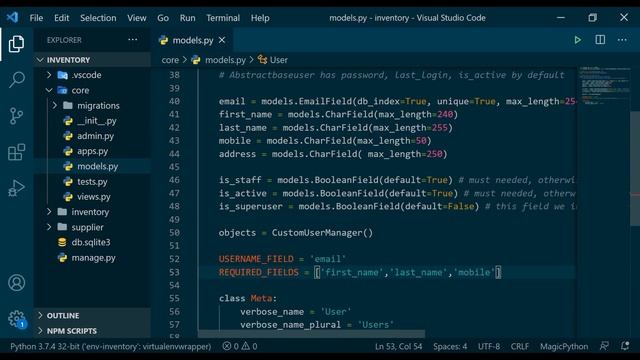Screen dimensions: 640x360
Task: Open the Extensions view
Action: [16, 152]
